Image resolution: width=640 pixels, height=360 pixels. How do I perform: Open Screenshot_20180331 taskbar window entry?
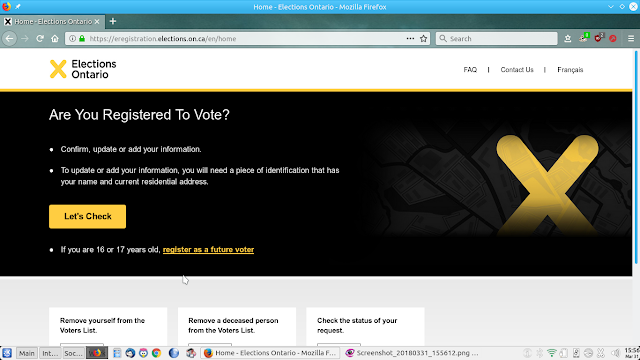[412, 353]
